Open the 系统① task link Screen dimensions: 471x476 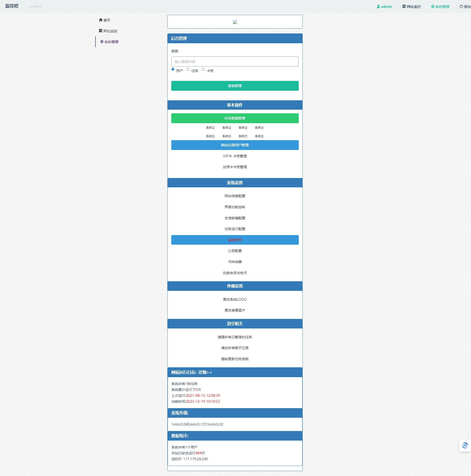pyautogui.click(x=210, y=128)
